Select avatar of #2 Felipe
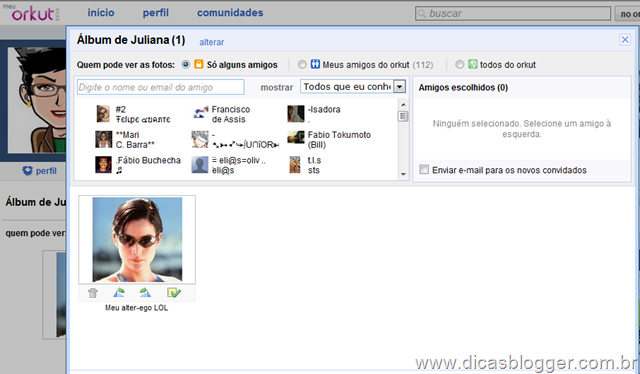640x374 pixels. (103, 114)
